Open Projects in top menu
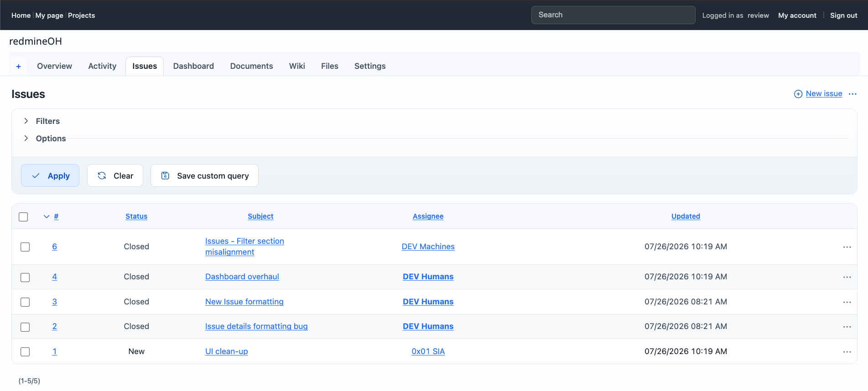The image size is (868, 391). (81, 15)
